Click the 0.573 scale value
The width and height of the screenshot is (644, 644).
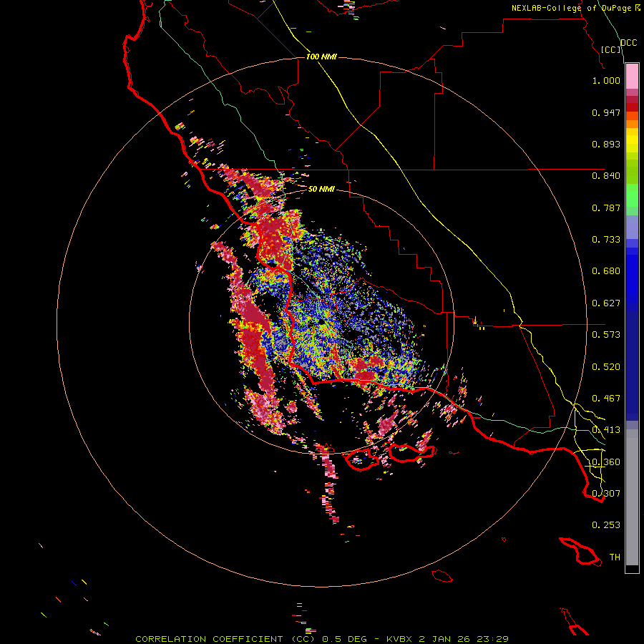606,335
